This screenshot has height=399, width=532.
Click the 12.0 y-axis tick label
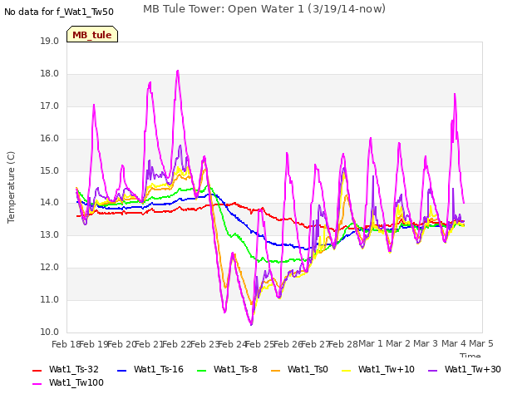tap(50, 268)
